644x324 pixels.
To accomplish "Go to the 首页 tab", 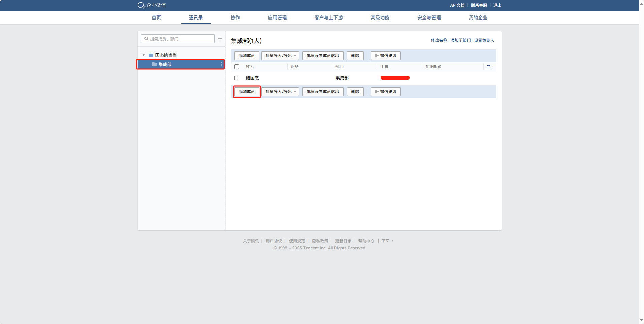I will (x=156, y=18).
